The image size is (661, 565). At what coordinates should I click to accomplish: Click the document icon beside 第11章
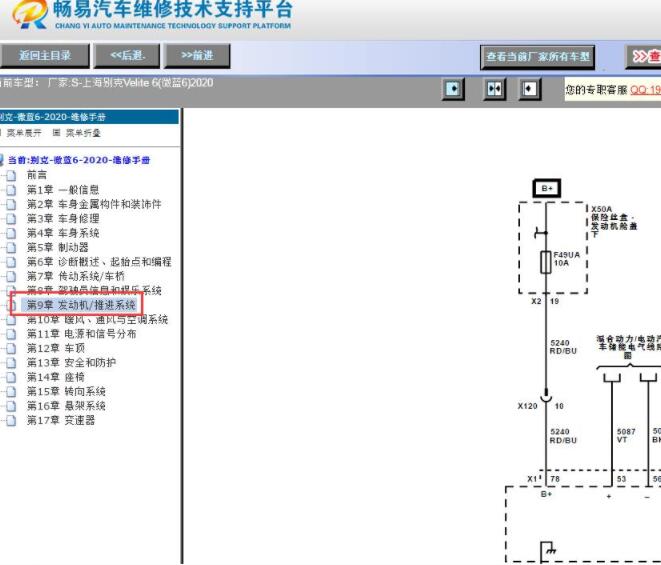11,334
